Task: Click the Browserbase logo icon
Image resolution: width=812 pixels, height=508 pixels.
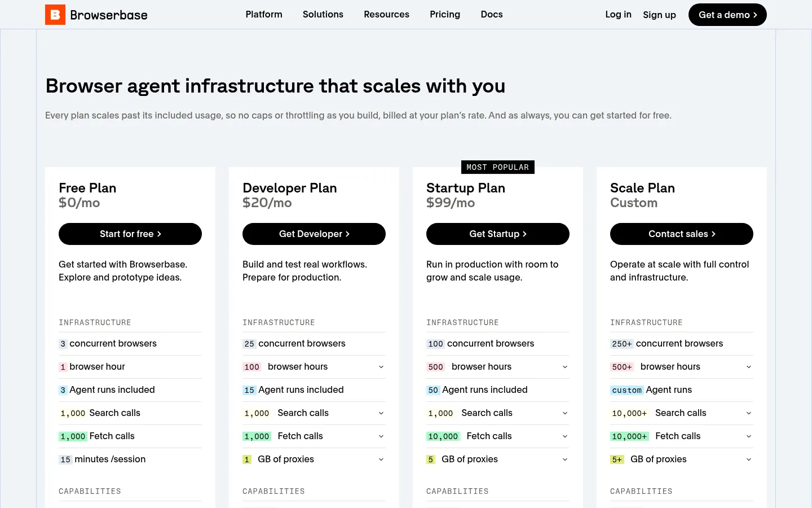Action: point(55,15)
